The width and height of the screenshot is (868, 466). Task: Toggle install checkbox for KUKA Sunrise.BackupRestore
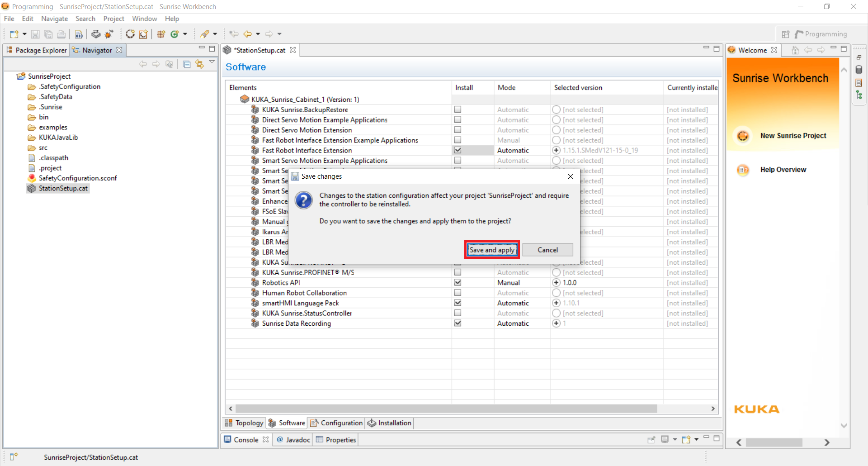point(458,109)
